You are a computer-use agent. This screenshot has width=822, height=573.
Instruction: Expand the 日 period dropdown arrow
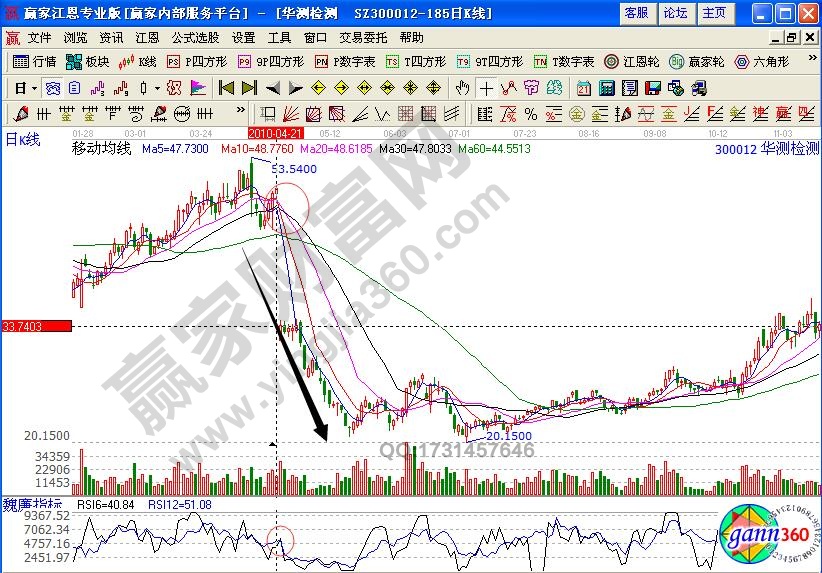pyautogui.click(x=33, y=87)
